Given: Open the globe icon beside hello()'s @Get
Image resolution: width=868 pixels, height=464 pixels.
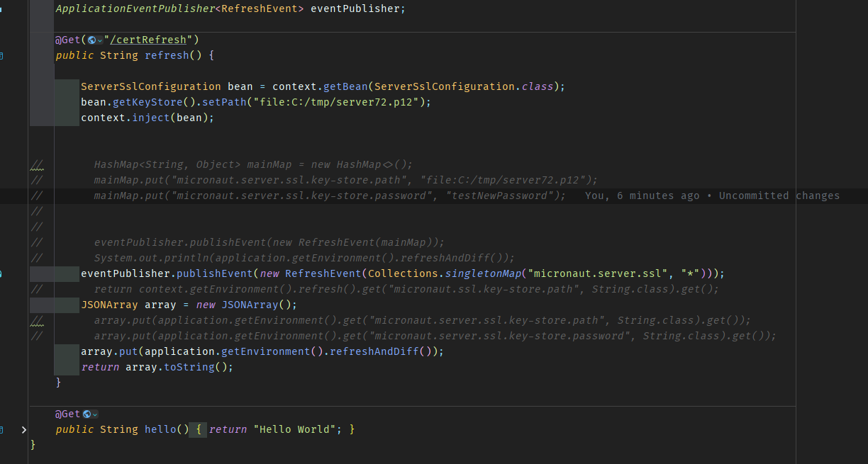Looking at the screenshot, I should (87, 414).
